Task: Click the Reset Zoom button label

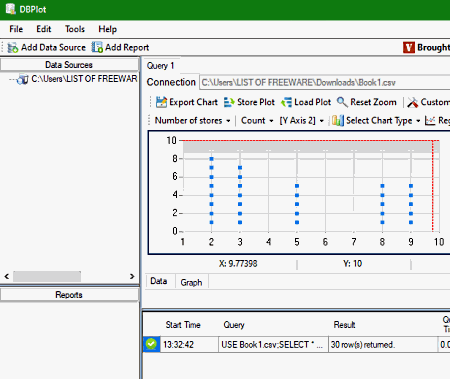Action: 373,102
